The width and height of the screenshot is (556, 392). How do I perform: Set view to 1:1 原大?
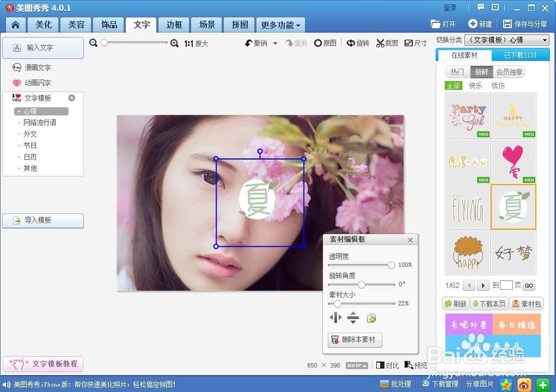(x=196, y=43)
